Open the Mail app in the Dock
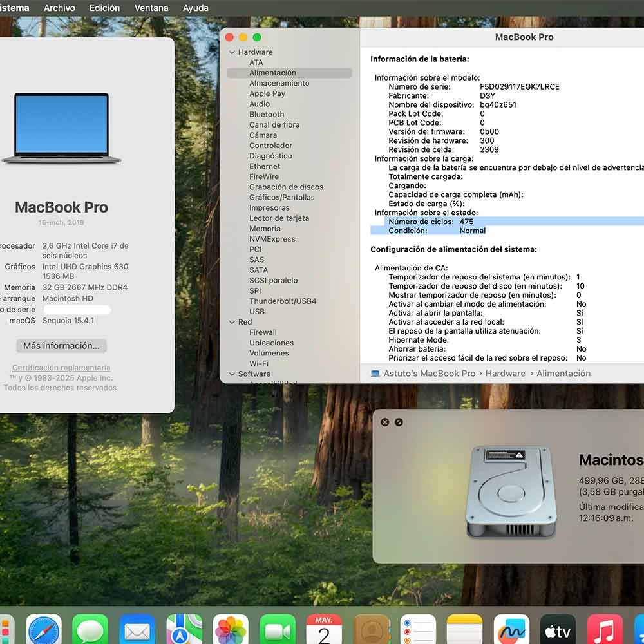Viewport: 644px width, 644px height. (x=137, y=630)
